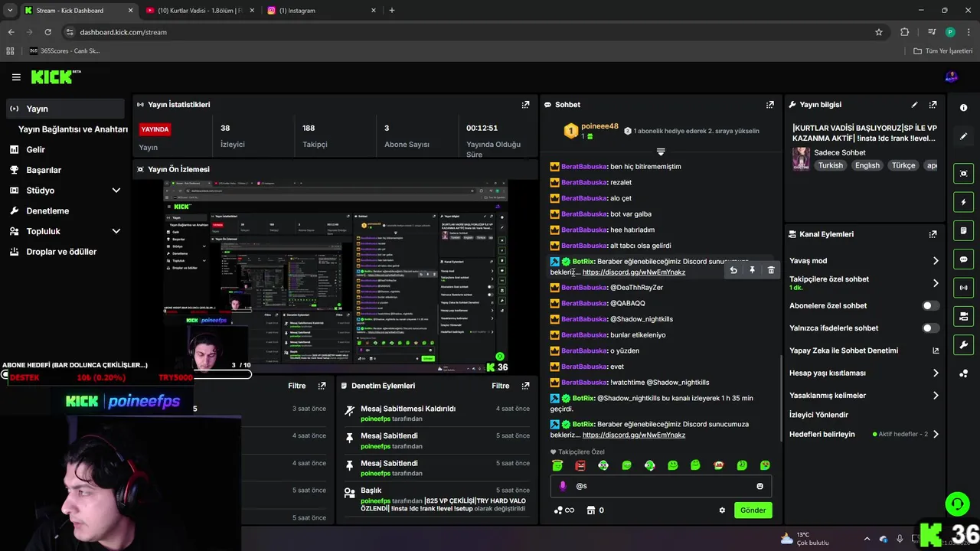Switch to the Instagram browser tab
Viewport: 980px width, 551px height.
pos(320,11)
